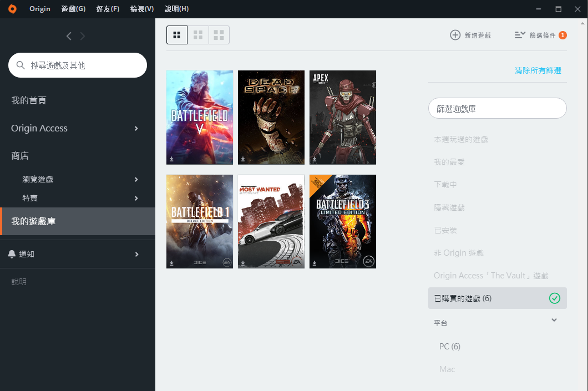Click download icon on Dead Space tile
The width and height of the screenshot is (588, 391).
[243, 159]
